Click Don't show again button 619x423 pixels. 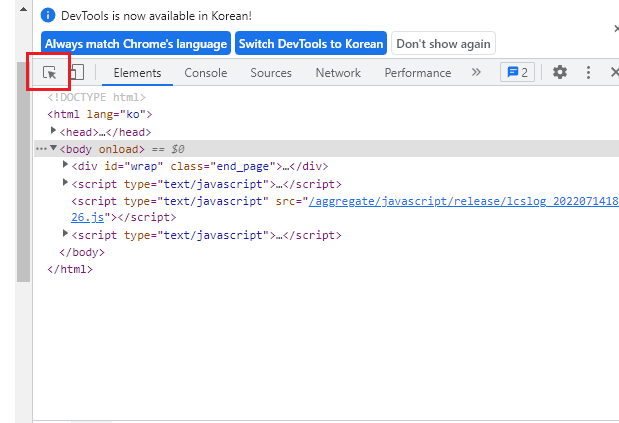tap(443, 43)
